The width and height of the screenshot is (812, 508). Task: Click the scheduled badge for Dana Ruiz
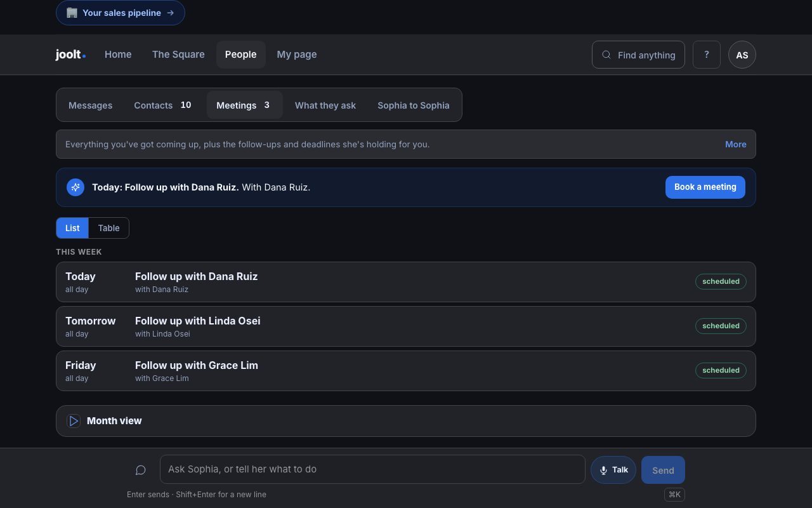coord(721,281)
